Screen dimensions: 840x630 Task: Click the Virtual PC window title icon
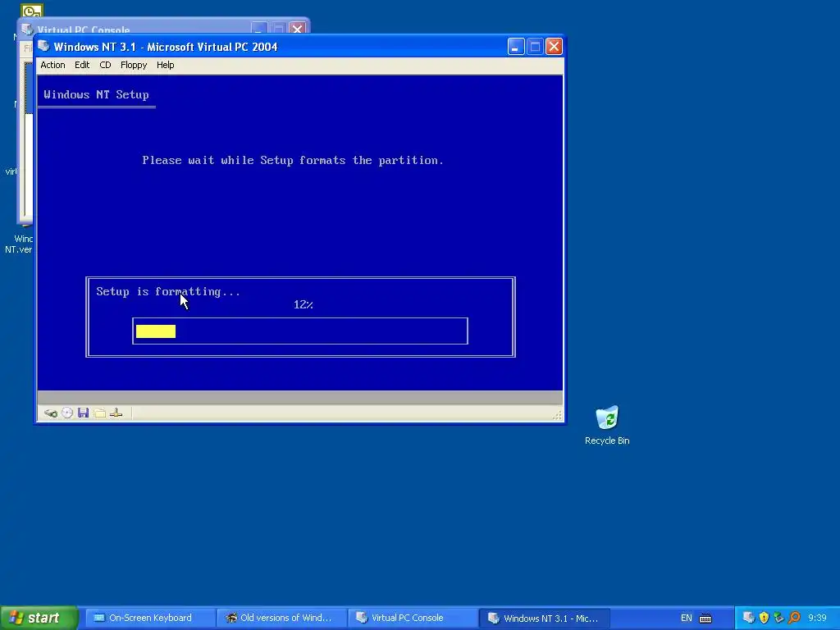pos(44,47)
